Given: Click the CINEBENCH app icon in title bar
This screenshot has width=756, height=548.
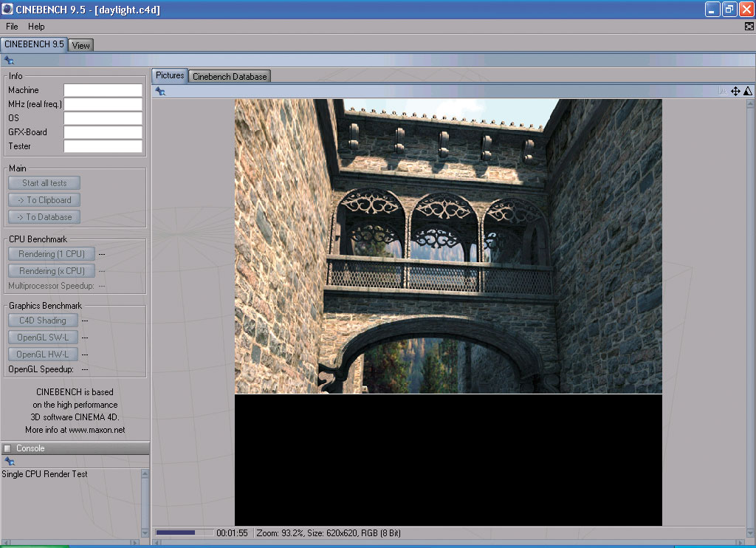Looking at the screenshot, I should tap(7, 10).
